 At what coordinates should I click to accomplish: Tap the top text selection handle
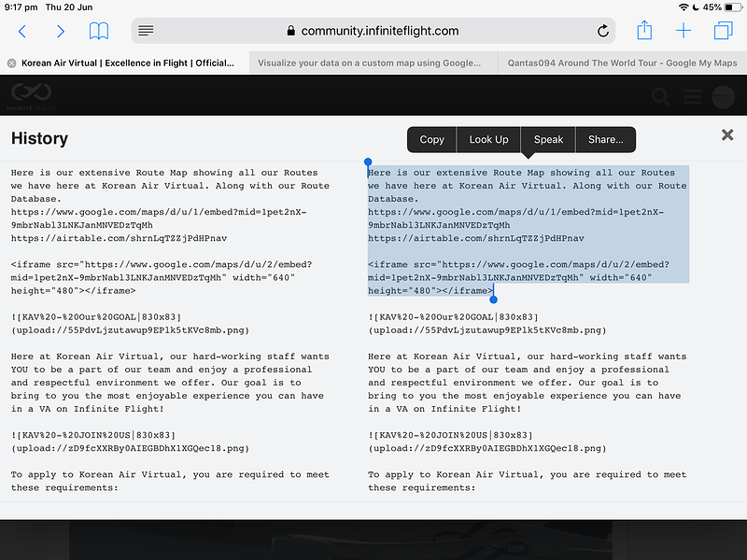(x=368, y=162)
